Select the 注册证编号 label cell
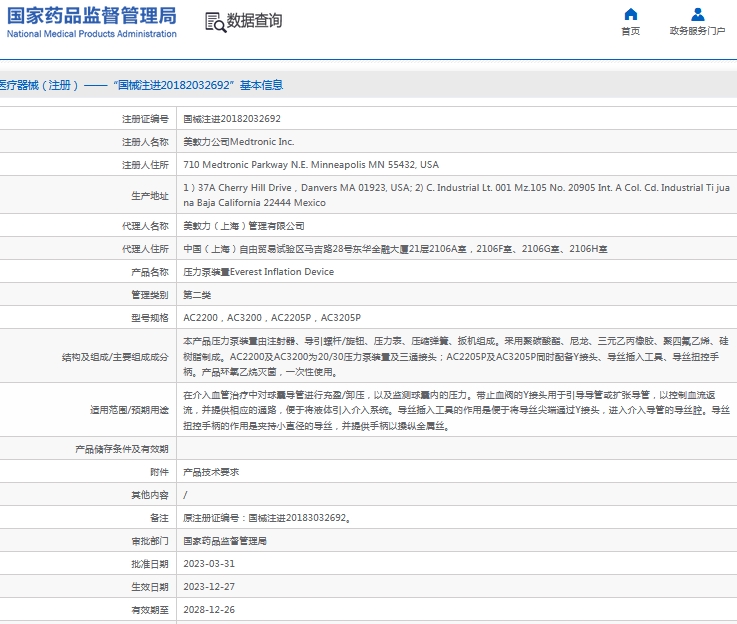This screenshot has height=624, width=737. (145, 119)
